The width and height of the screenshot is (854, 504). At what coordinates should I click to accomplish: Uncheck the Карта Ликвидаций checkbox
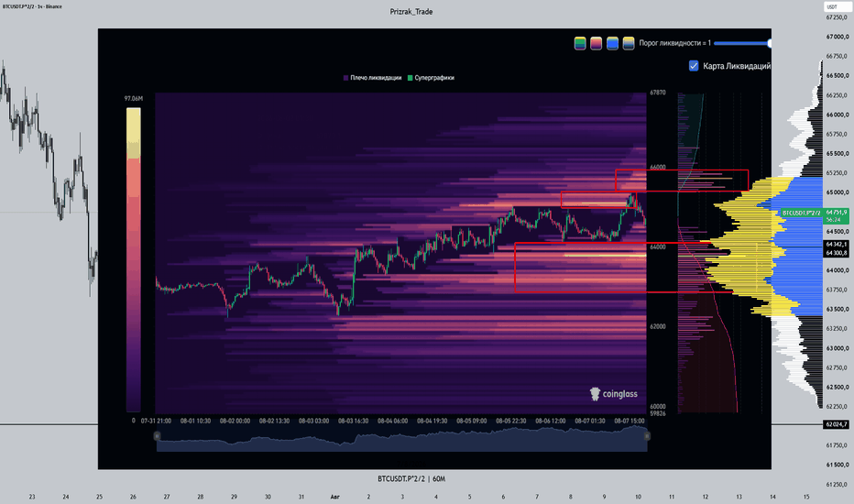[694, 66]
